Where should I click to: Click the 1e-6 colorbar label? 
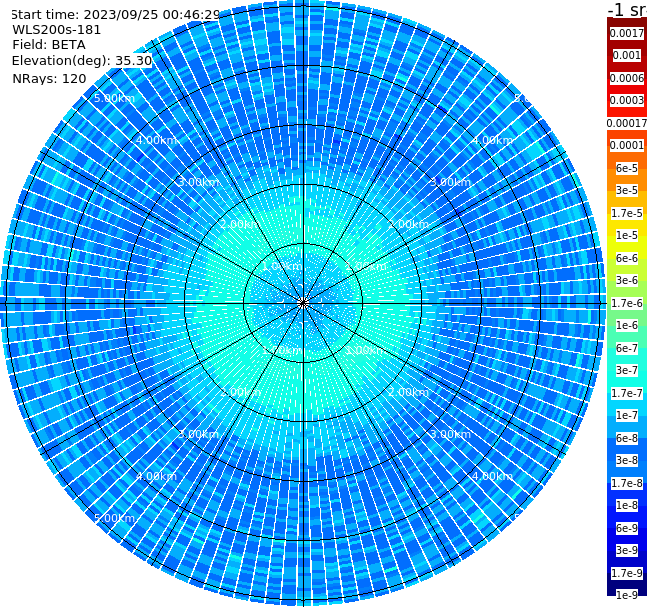coord(627,325)
